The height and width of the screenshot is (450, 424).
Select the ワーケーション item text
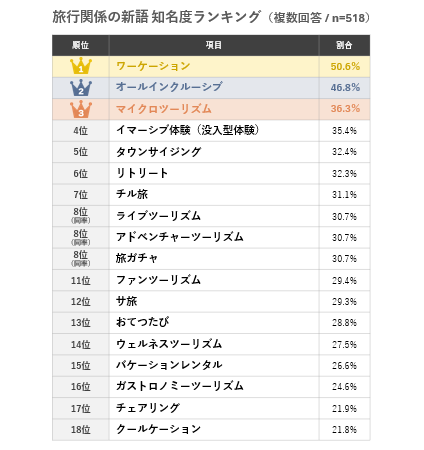(x=153, y=66)
